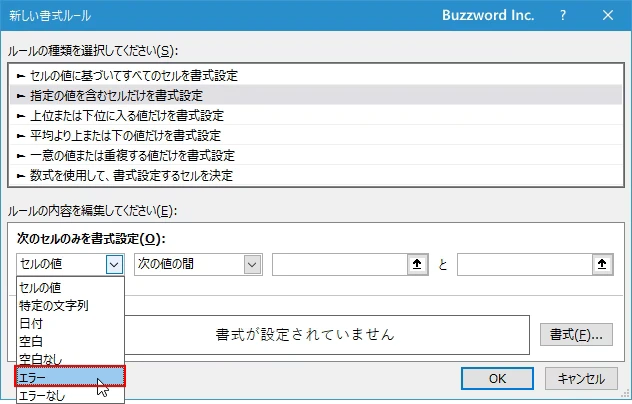The width and height of the screenshot is (632, 404).
Task: Click the format preview box 書式が設定されていません
Action: click(x=326, y=335)
